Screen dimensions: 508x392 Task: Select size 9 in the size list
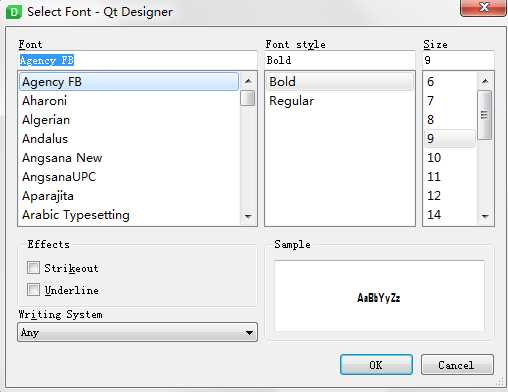tap(450, 139)
